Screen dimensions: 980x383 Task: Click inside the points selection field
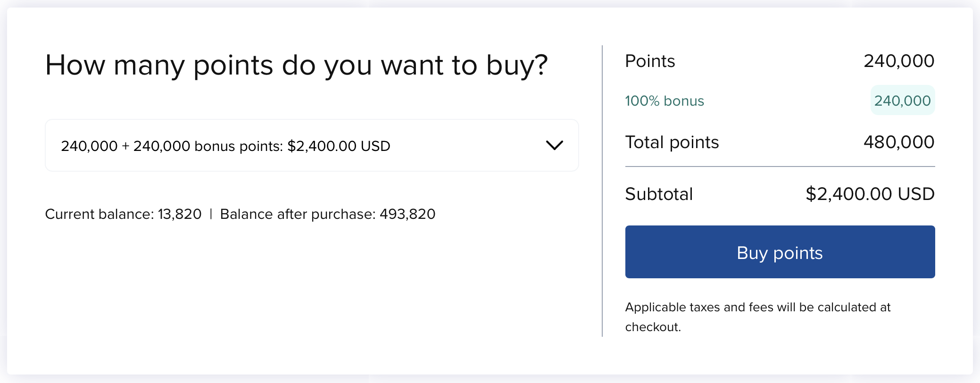pyautogui.click(x=311, y=145)
